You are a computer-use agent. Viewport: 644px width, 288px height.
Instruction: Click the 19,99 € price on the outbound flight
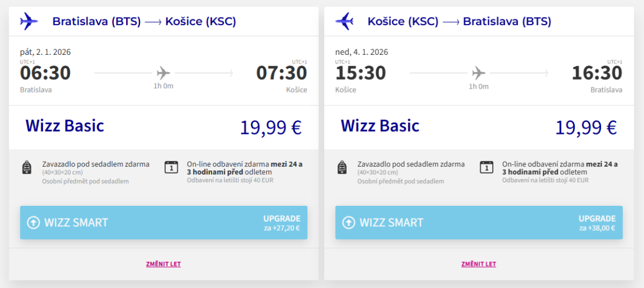click(x=270, y=127)
